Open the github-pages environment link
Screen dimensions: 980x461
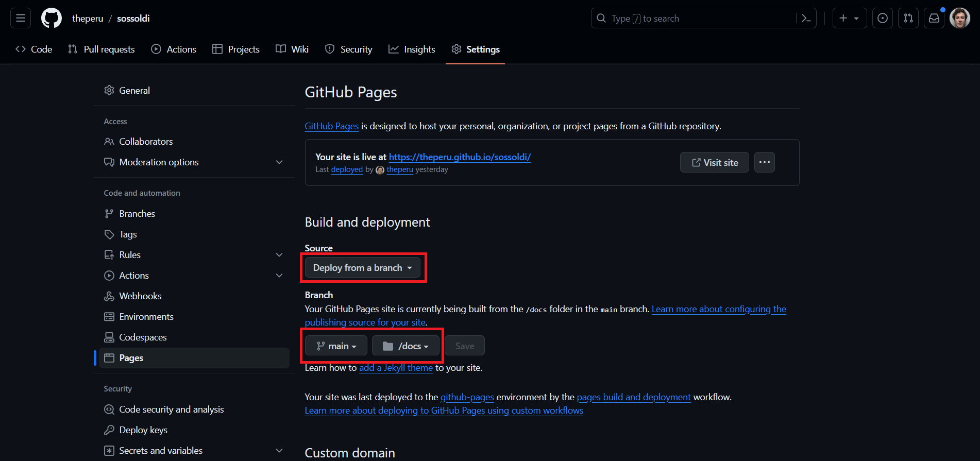467,397
